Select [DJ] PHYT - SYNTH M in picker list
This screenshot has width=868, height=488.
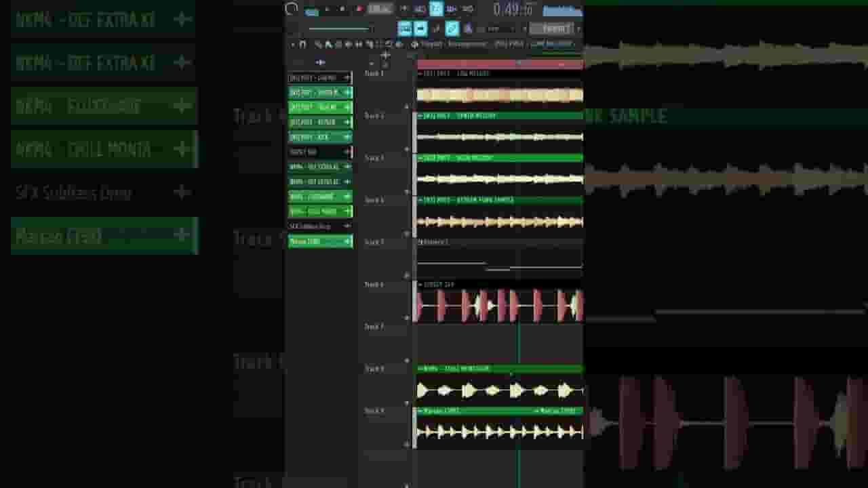pyautogui.click(x=320, y=92)
